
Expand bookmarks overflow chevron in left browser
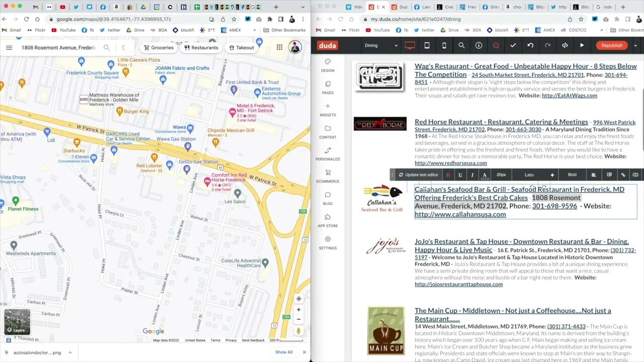(x=255, y=30)
